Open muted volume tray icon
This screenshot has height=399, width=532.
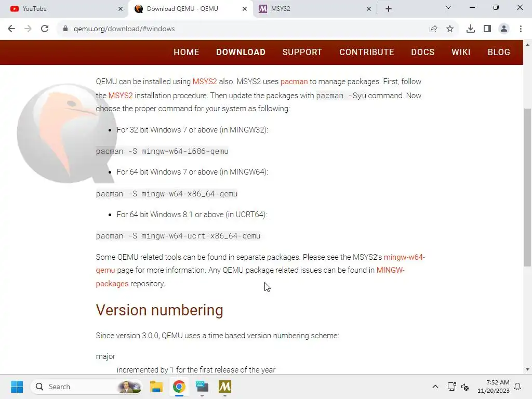[465, 387]
